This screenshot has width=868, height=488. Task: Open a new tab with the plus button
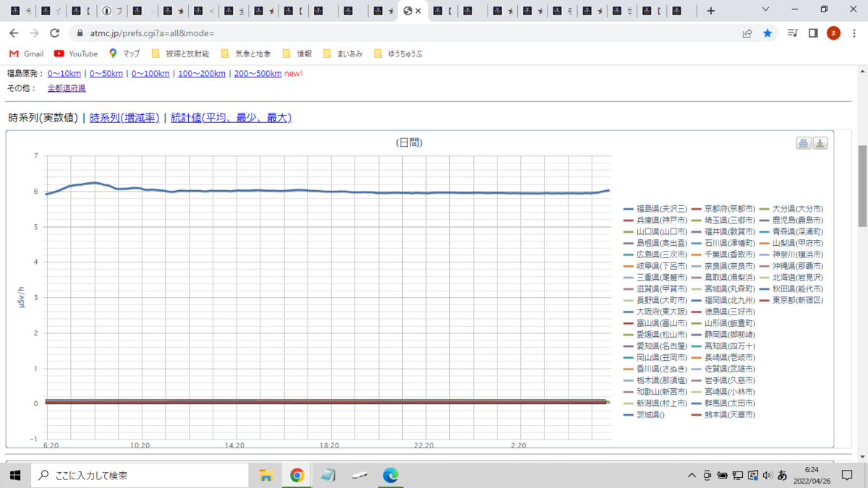(x=711, y=11)
